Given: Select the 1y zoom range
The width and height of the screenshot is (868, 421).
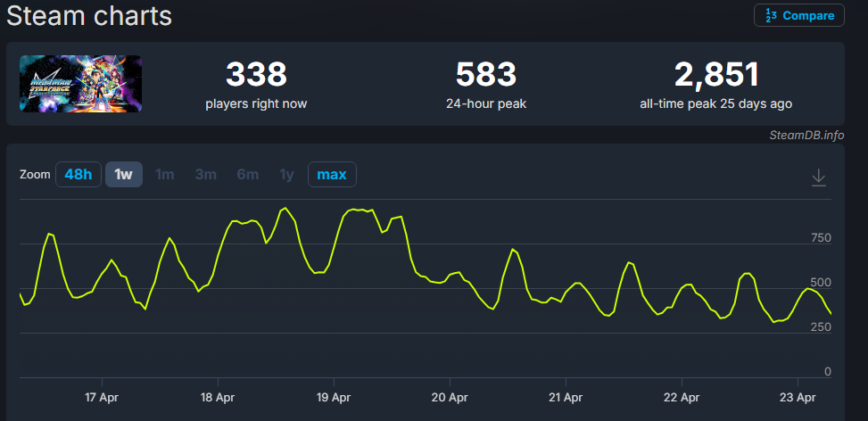Looking at the screenshot, I should pyautogui.click(x=286, y=175).
